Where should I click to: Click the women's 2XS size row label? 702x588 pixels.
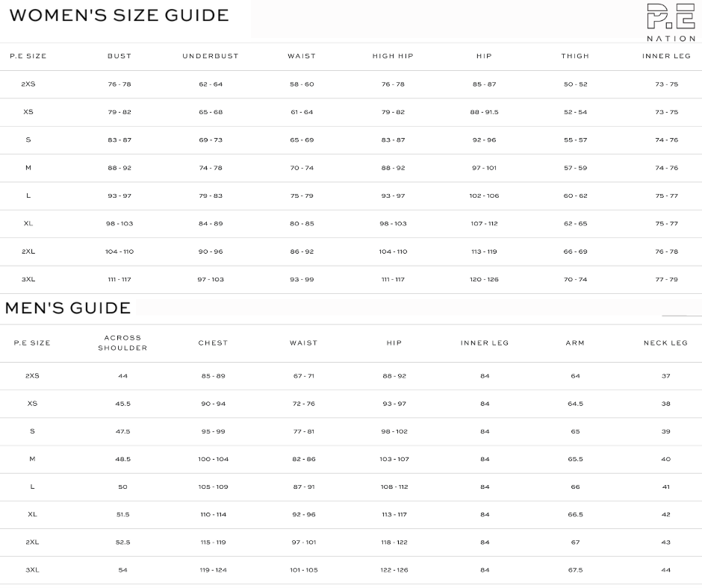coord(28,84)
